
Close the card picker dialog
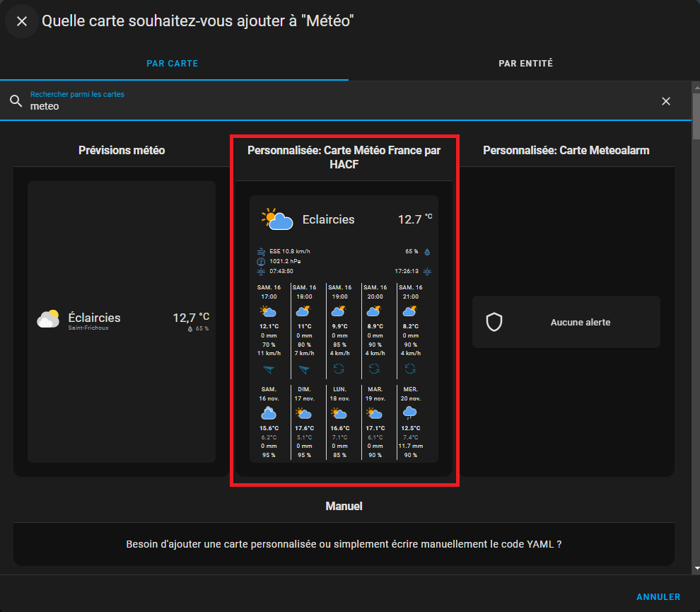pos(22,21)
